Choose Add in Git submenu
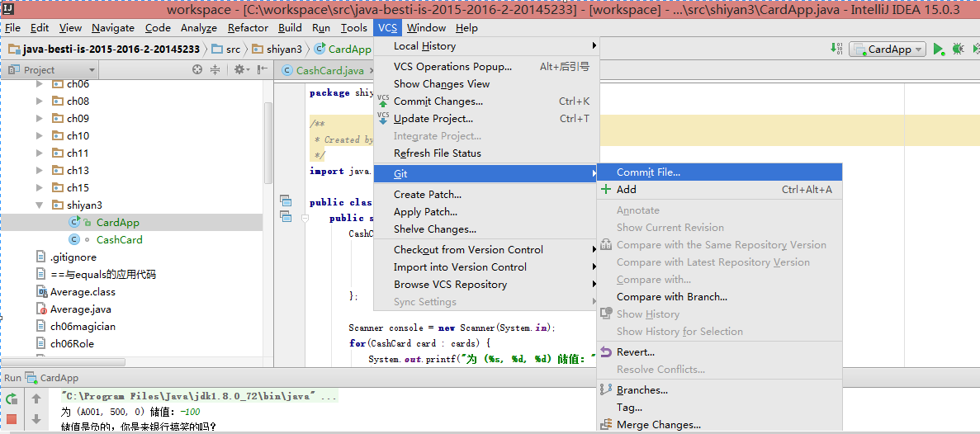The height and width of the screenshot is (434, 980). click(x=719, y=189)
